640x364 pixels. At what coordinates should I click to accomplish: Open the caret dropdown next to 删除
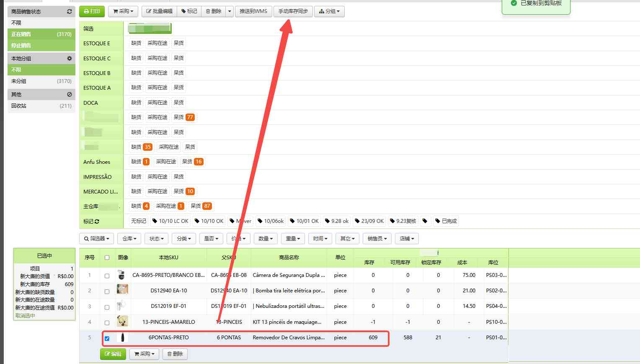230,11
